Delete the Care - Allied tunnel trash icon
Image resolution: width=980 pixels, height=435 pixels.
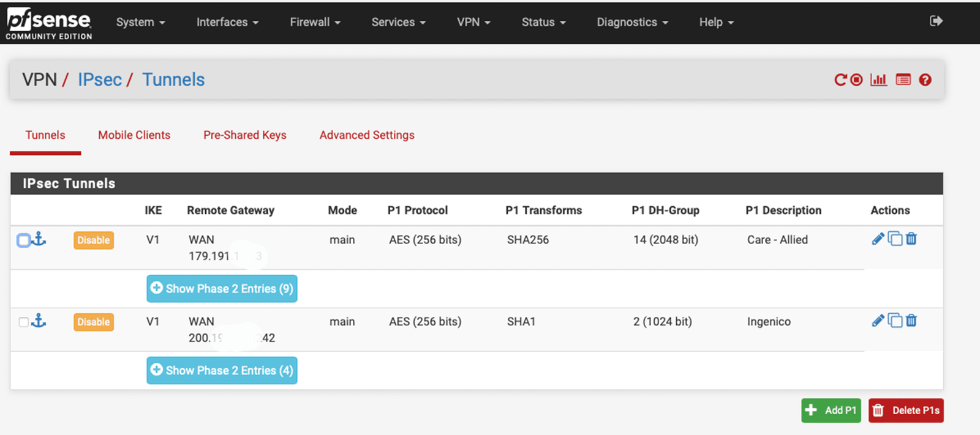click(x=911, y=239)
